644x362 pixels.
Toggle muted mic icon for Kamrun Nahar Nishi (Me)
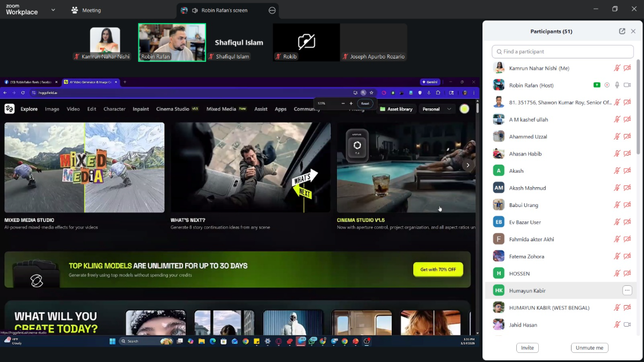(617, 68)
